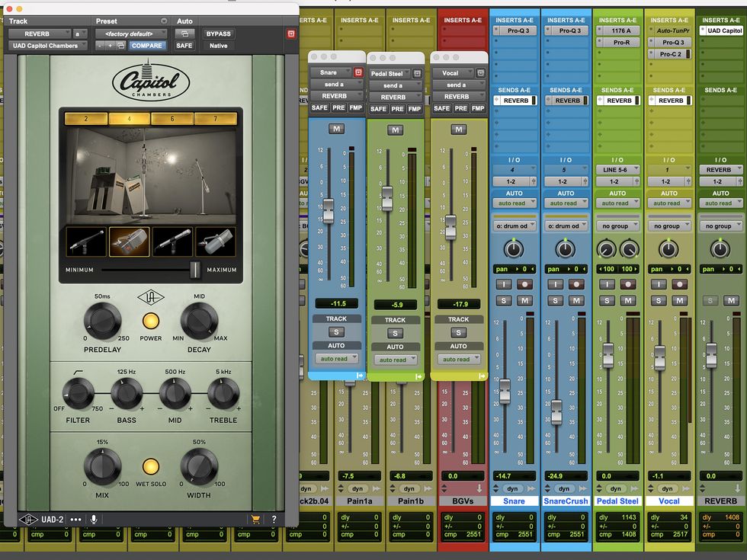Click the Snare track name label
747x560 pixels.
(x=514, y=501)
